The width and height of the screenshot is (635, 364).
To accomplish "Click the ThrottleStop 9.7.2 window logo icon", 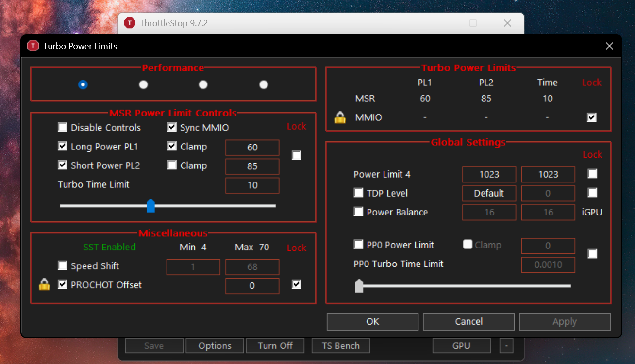I will tap(129, 23).
